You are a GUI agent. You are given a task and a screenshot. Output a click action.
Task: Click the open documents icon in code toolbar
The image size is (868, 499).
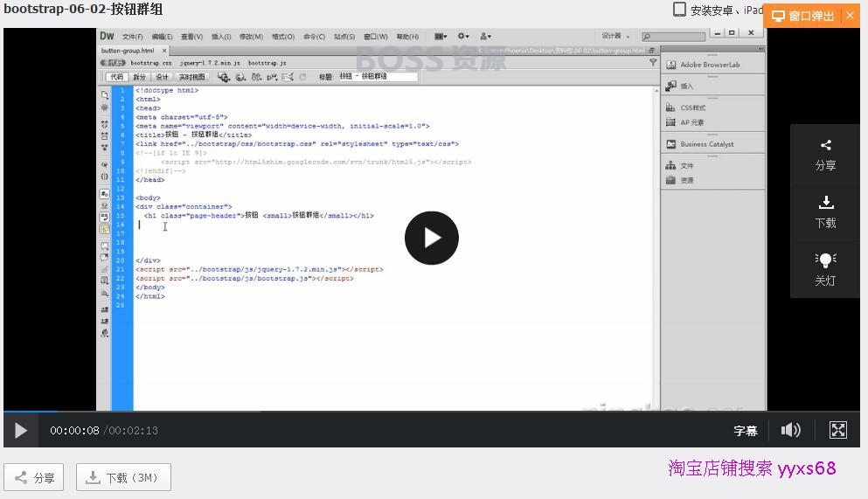(x=104, y=94)
